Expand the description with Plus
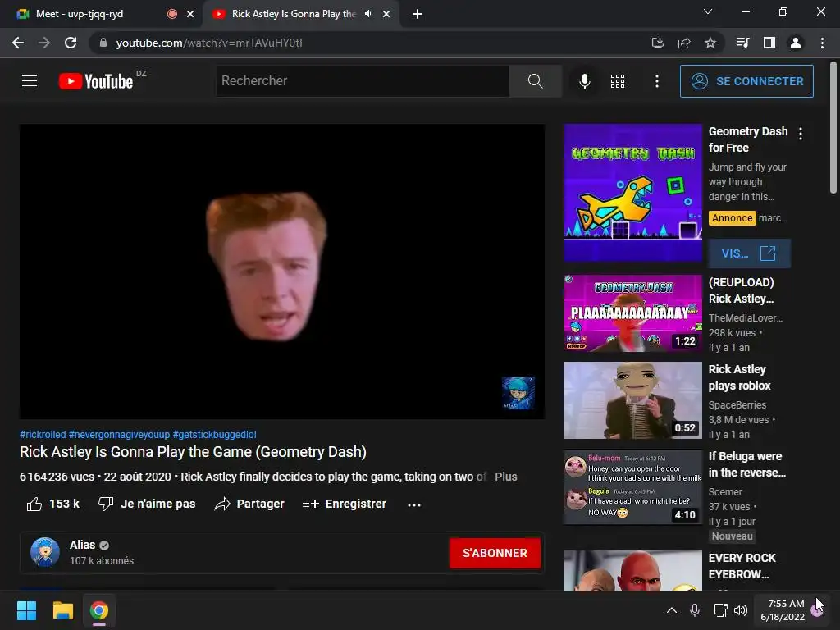 505,477
